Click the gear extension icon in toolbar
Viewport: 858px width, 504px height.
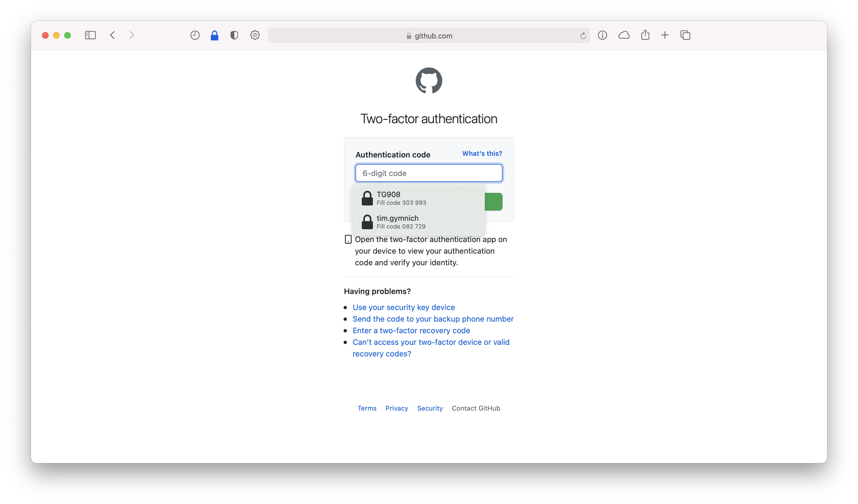pyautogui.click(x=255, y=35)
